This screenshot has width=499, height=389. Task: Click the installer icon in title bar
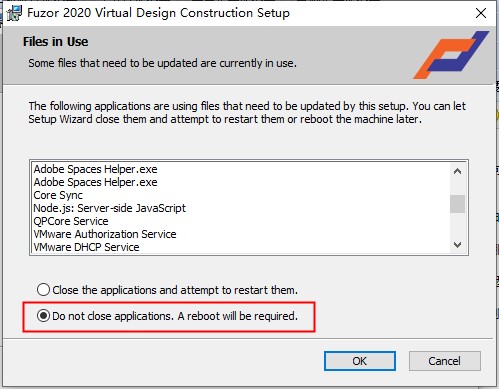(14, 13)
